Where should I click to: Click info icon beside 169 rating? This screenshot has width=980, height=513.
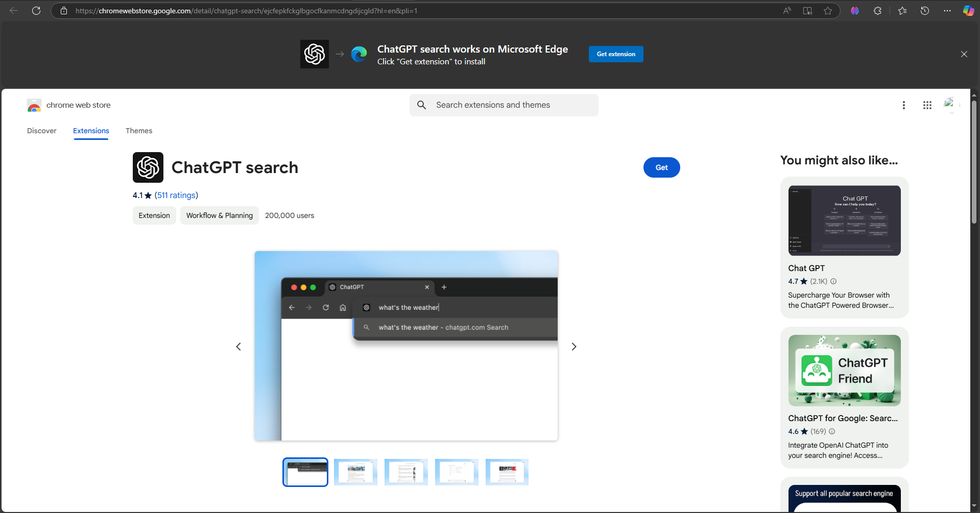(x=832, y=431)
